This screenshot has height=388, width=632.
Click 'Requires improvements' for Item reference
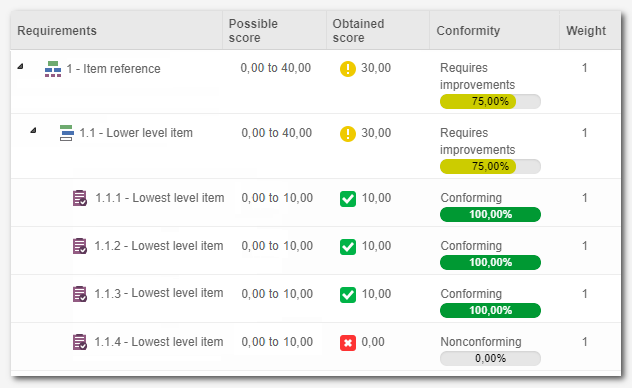(x=477, y=76)
